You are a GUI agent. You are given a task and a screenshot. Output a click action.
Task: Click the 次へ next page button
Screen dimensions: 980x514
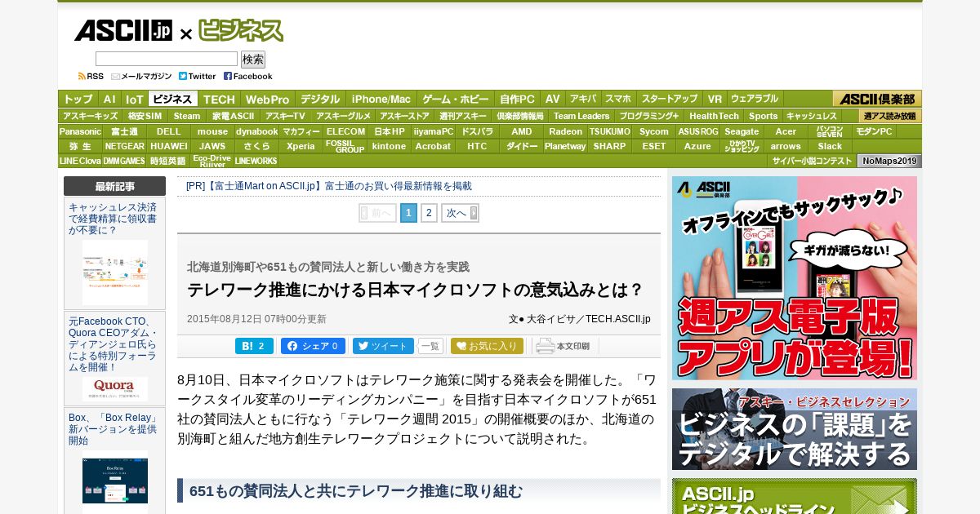pos(460,213)
